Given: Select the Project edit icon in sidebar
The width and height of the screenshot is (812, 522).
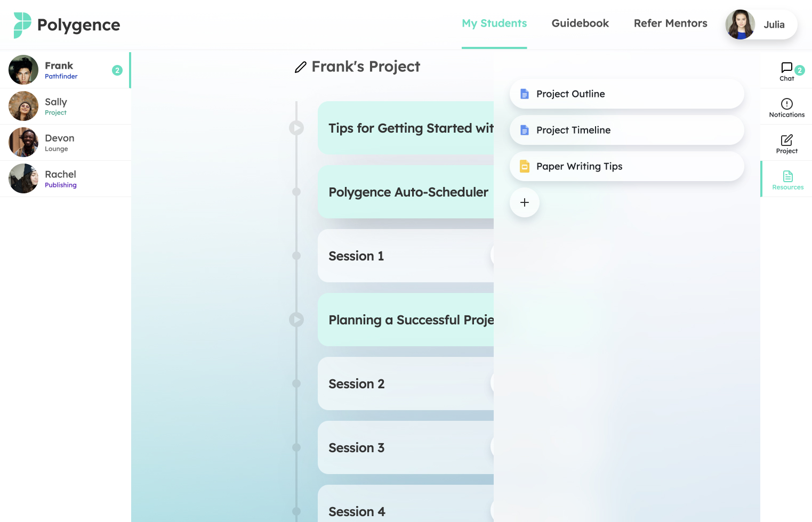Looking at the screenshot, I should (x=786, y=140).
